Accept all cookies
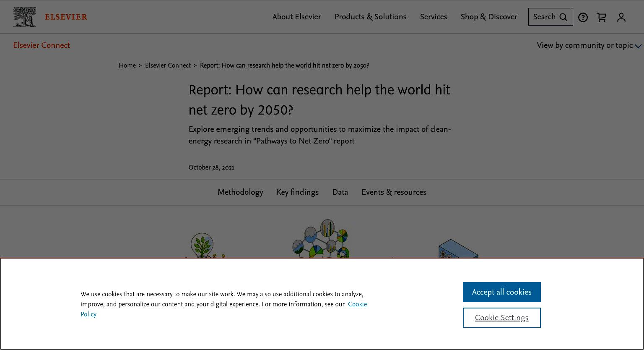 (x=502, y=292)
